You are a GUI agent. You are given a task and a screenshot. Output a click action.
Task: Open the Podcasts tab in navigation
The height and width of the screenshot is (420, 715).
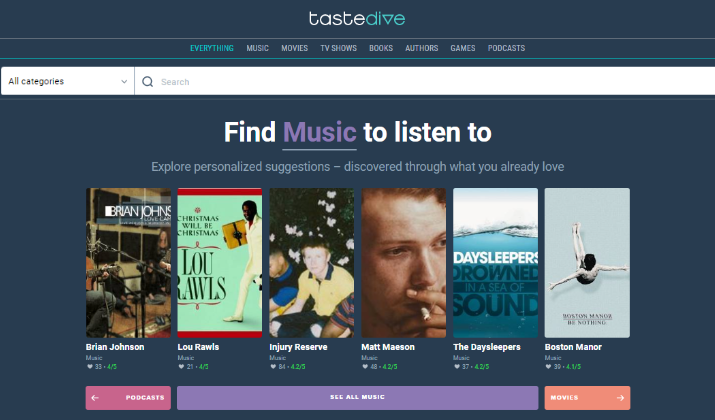(506, 48)
